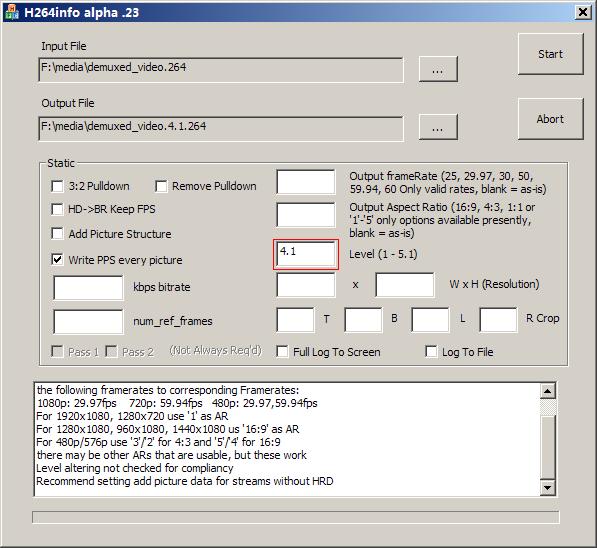Enable Add Picture Structure
This screenshot has width=597, height=548.
[57, 233]
